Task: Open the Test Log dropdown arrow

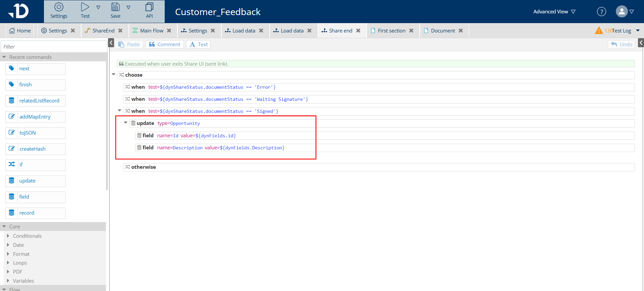Action: (x=638, y=30)
